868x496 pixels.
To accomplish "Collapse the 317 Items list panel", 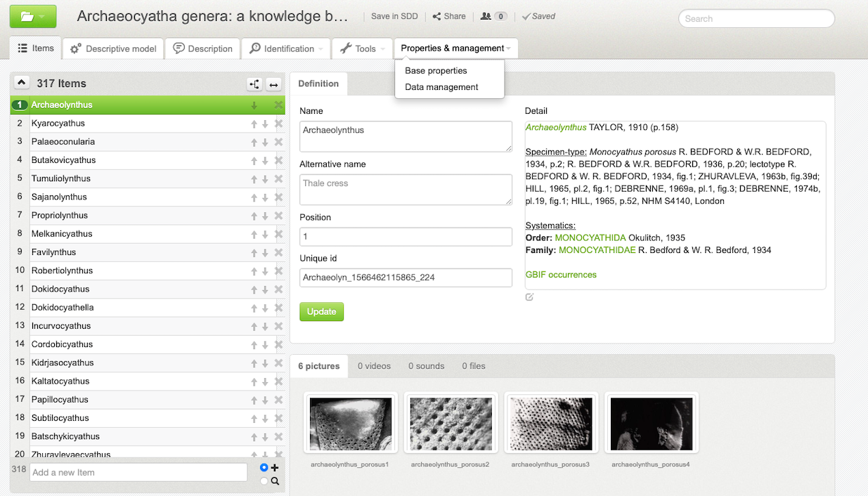I will coord(21,83).
